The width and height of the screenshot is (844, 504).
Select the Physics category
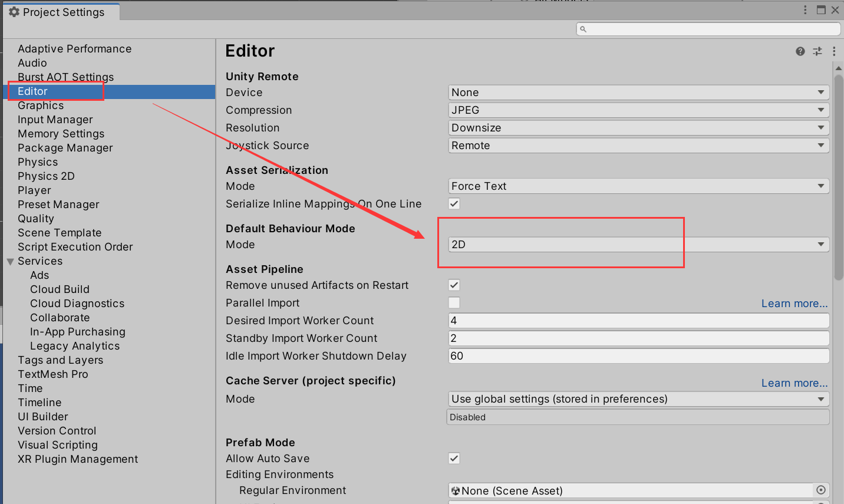[38, 162]
